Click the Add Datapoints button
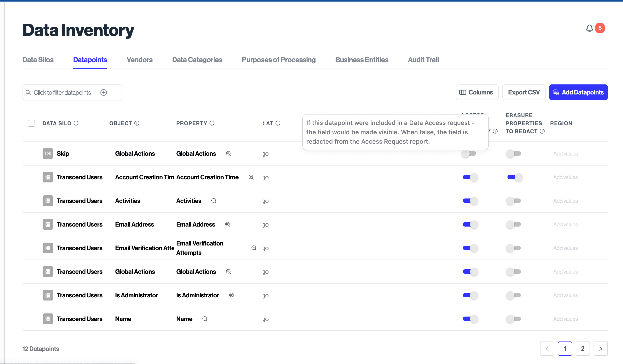 pos(578,92)
